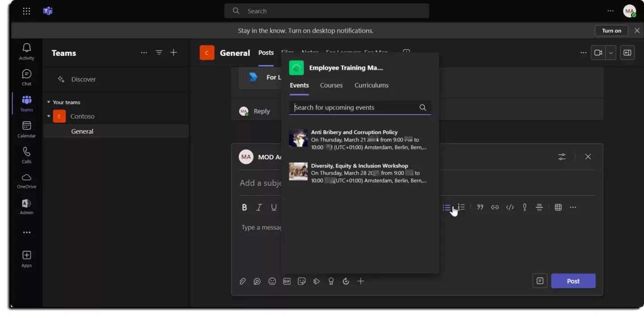Screen dimensions: 644x318
Task: Show more apps via sidebar ellipsis
Action: 27,233
